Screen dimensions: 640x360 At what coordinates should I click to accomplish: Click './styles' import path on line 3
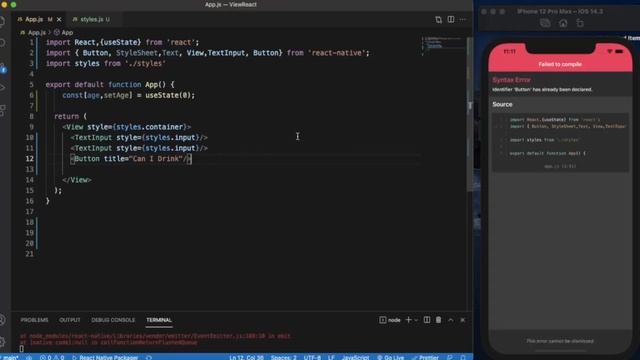[x=145, y=63]
